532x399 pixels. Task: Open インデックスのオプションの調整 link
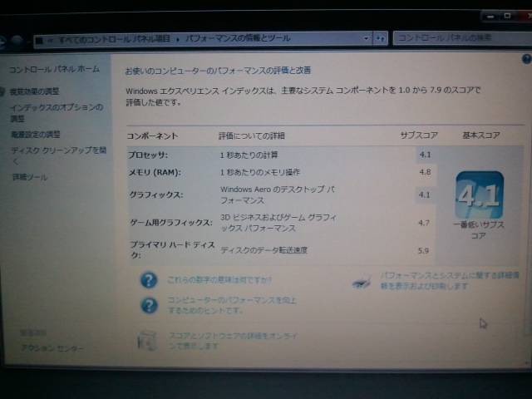pyautogui.click(x=57, y=113)
